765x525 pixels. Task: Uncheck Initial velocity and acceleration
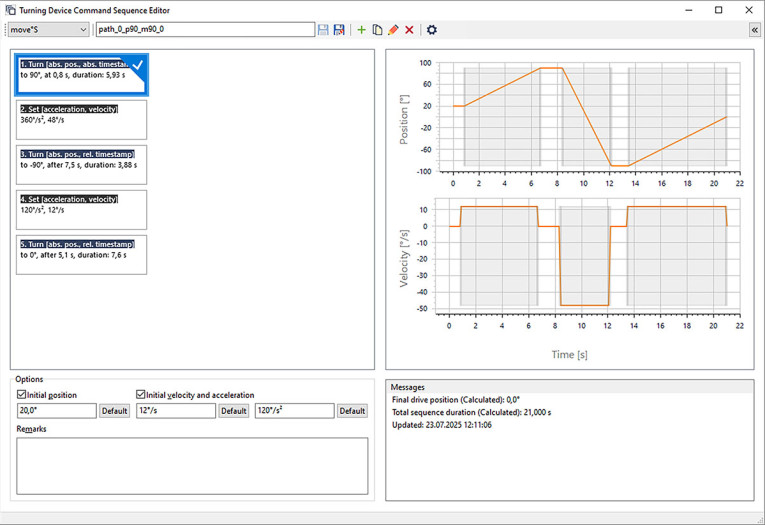point(141,395)
